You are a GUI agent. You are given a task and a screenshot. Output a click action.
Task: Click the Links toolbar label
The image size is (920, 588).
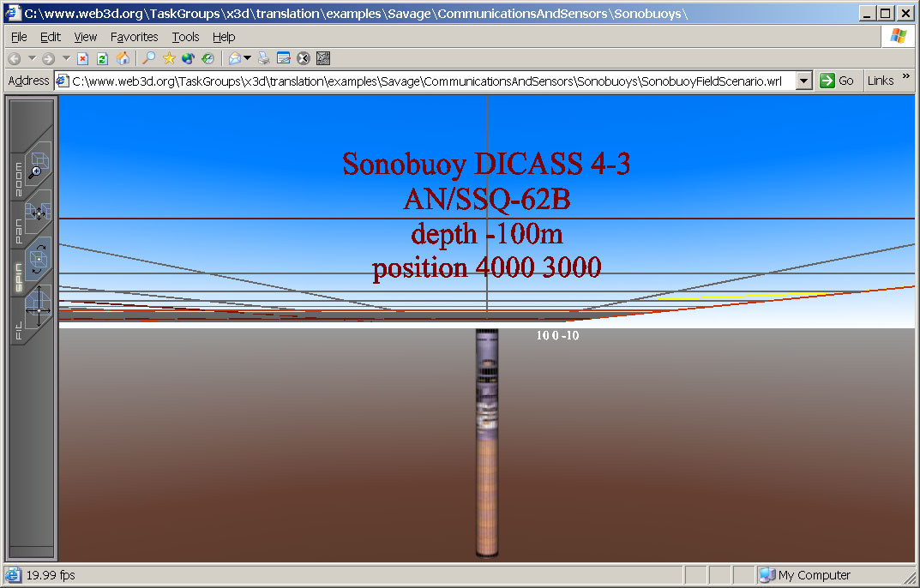880,81
